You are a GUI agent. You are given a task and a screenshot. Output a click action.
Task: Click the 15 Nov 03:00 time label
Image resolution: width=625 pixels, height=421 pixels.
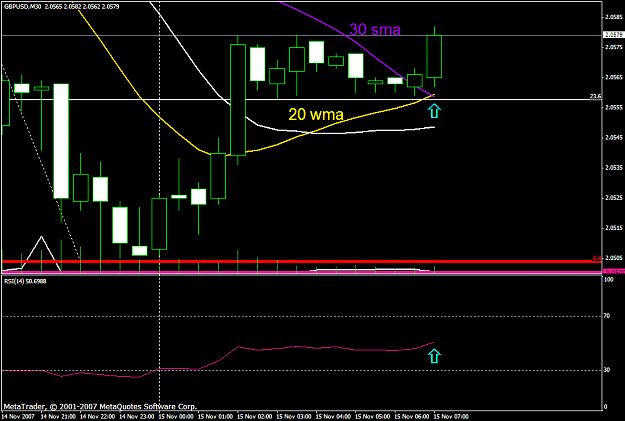click(x=294, y=417)
